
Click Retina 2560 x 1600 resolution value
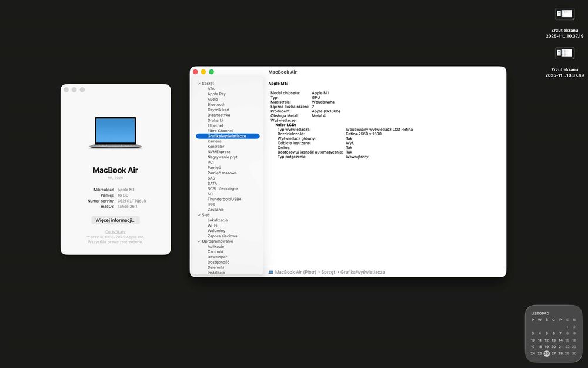click(x=364, y=134)
